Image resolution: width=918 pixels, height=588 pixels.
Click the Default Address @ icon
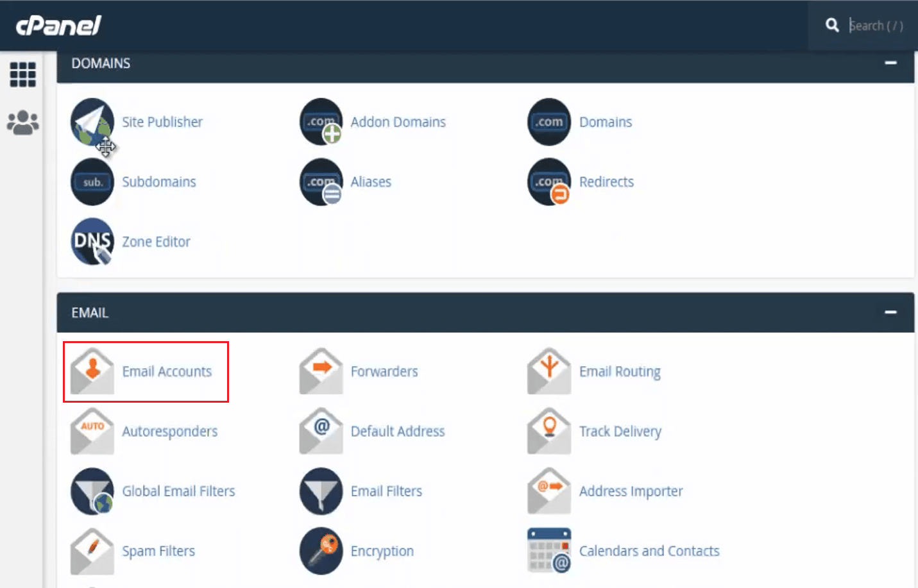point(321,431)
